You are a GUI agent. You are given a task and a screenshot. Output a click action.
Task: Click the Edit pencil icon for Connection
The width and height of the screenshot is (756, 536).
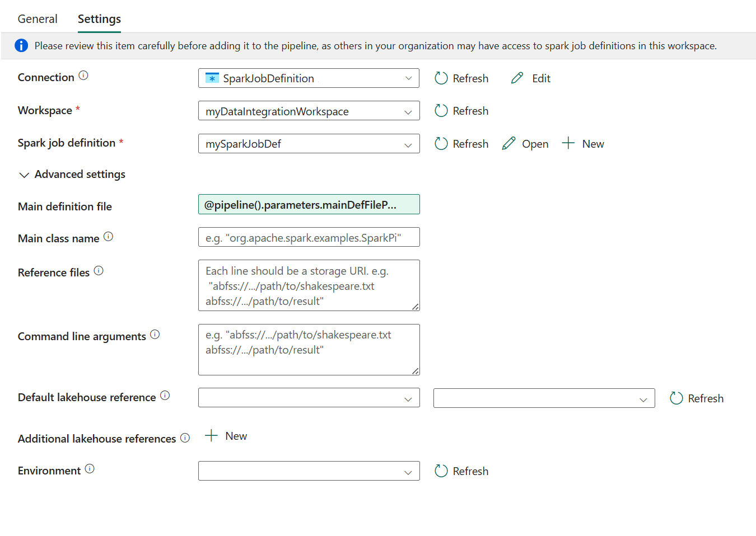517,78
